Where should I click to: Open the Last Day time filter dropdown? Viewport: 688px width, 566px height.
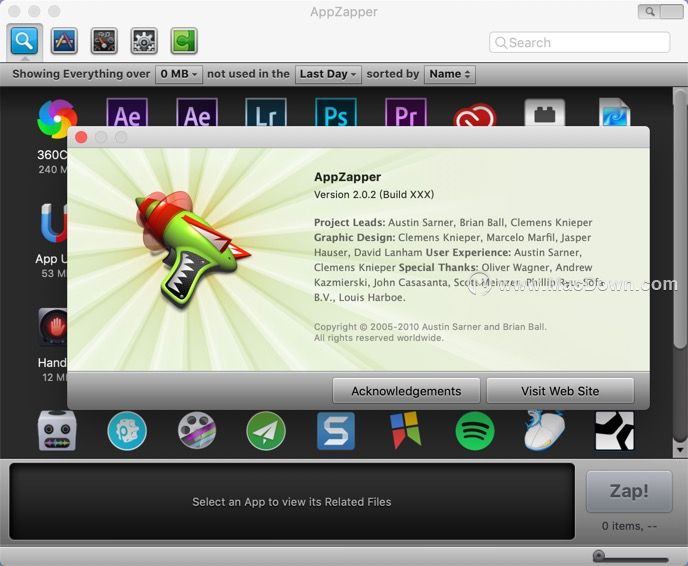pyautogui.click(x=328, y=74)
